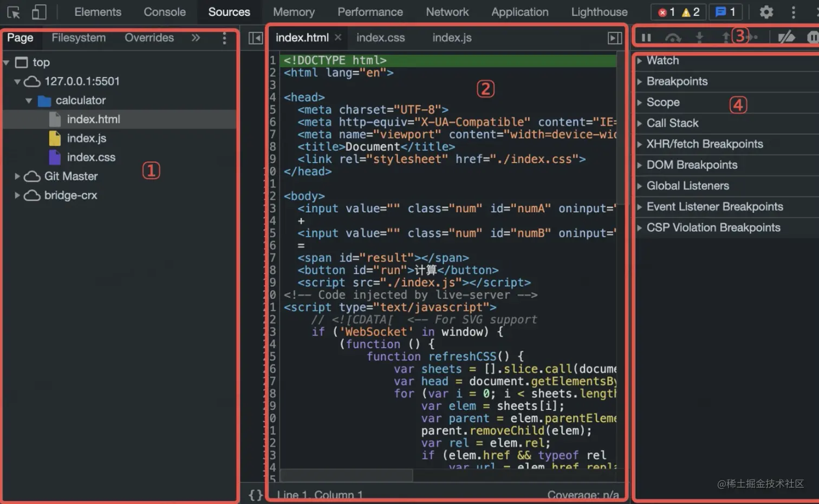Hide the debugger sidebar
Viewport: 819px width, 504px height.
point(615,38)
